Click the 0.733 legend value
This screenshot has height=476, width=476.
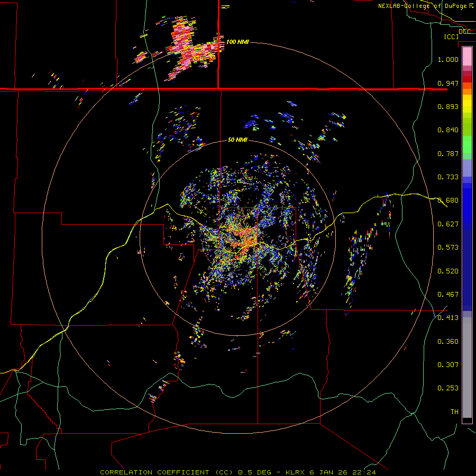pyautogui.click(x=448, y=177)
